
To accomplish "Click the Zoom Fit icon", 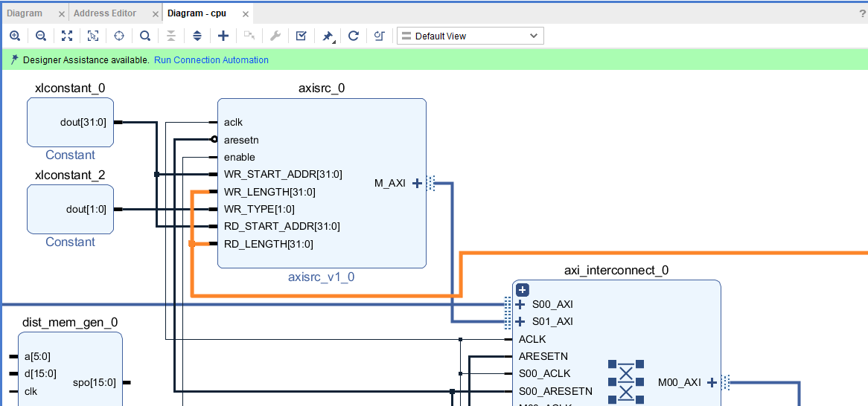I will pos(67,36).
